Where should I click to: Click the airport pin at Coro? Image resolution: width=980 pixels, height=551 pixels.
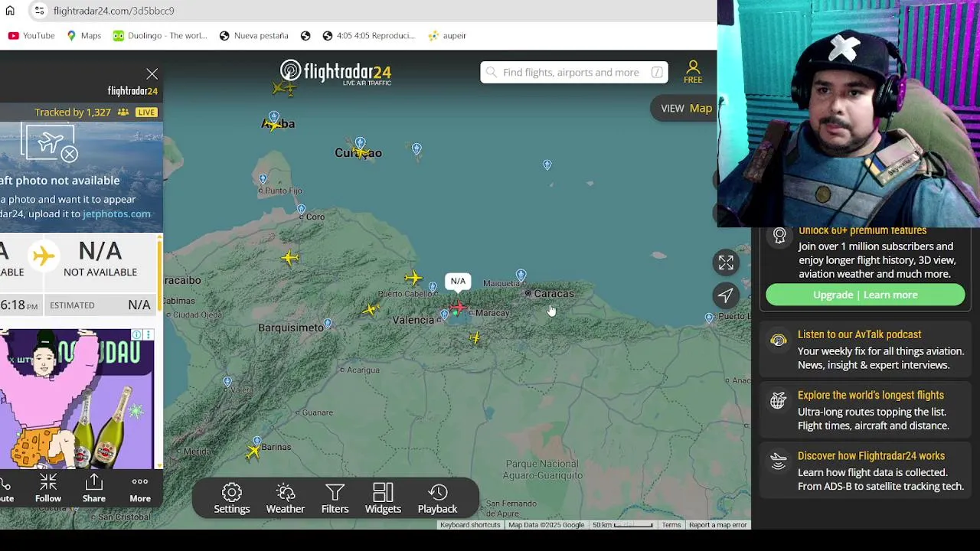(x=301, y=210)
